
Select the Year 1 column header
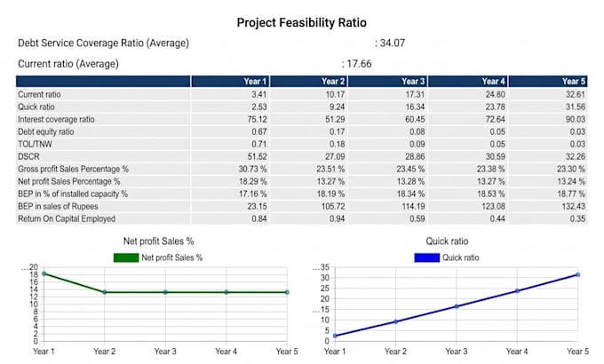coord(230,82)
